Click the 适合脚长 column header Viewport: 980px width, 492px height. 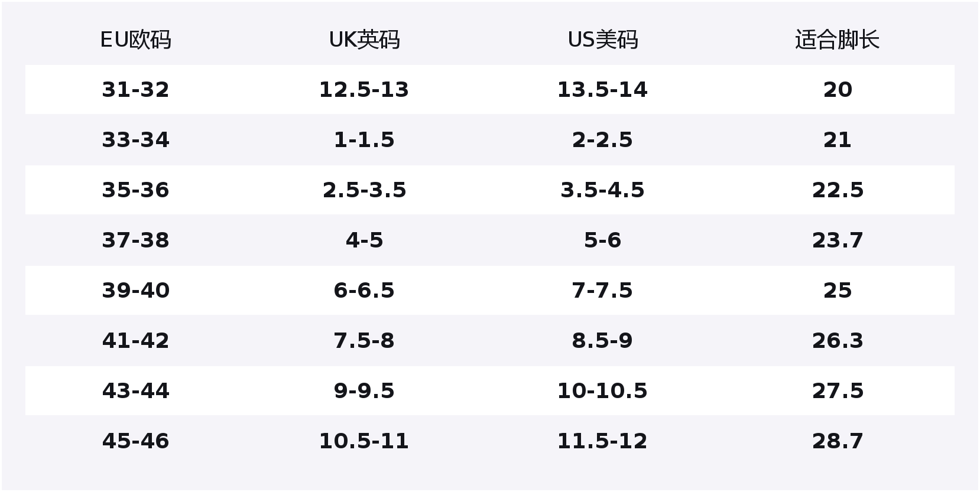coord(837,40)
